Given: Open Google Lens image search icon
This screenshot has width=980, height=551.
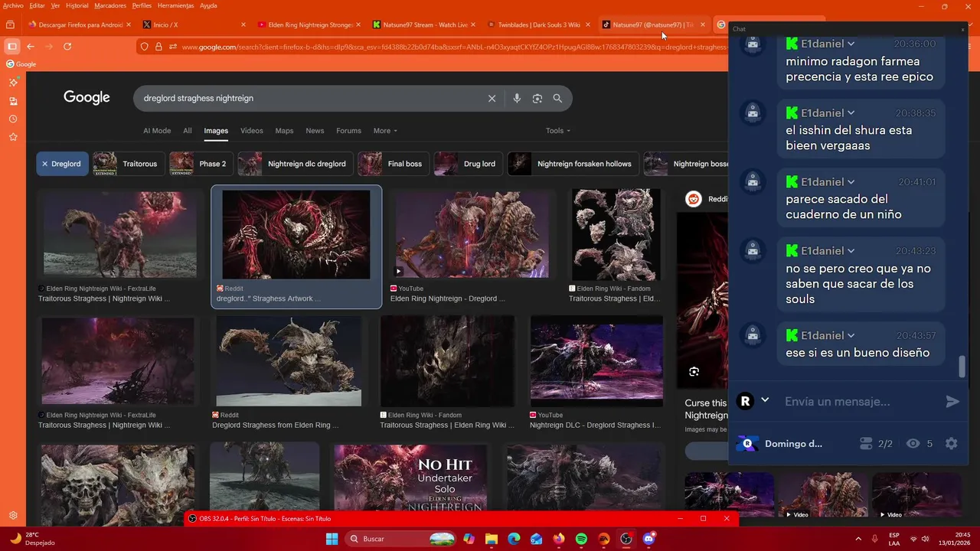Looking at the screenshot, I should click(x=537, y=98).
